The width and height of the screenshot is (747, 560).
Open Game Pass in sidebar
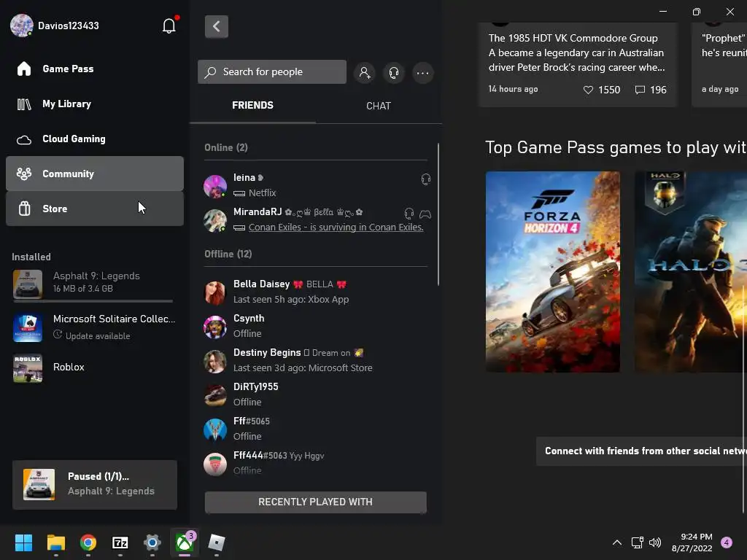[x=94, y=69]
